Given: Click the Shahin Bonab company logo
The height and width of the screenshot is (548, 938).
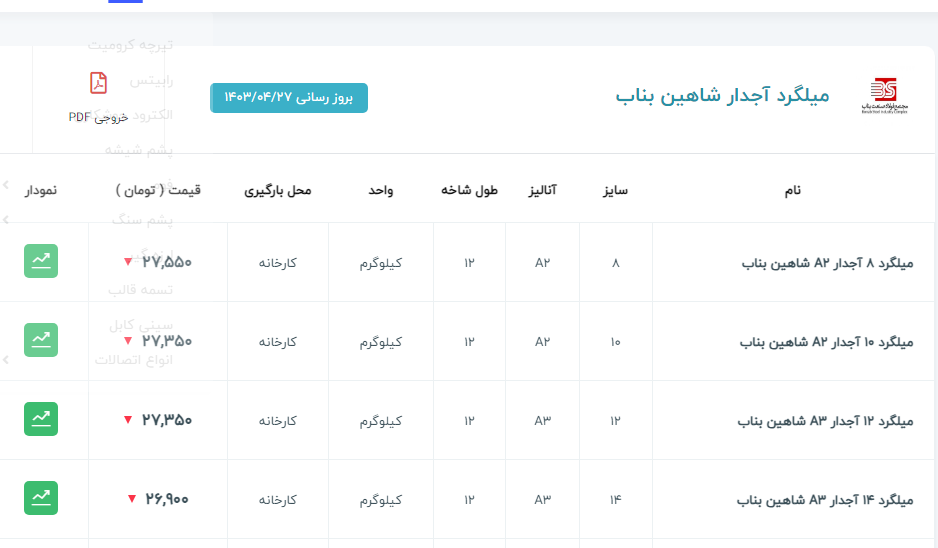Looking at the screenshot, I should (x=878, y=96).
